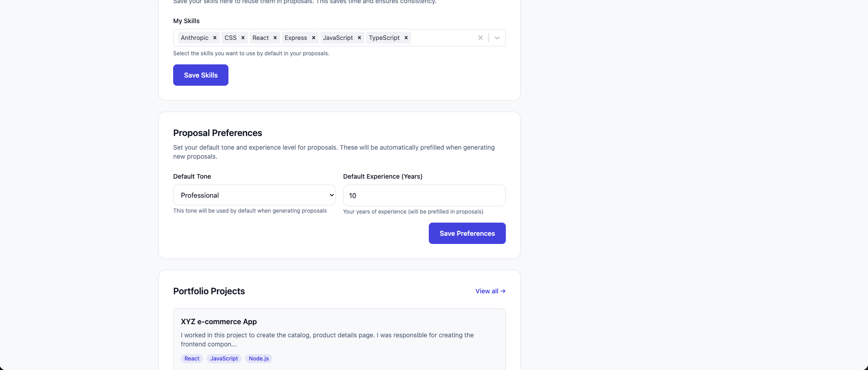Remove the Express skill tag
The height and width of the screenshot is (370, 868).
click(314, 38)
